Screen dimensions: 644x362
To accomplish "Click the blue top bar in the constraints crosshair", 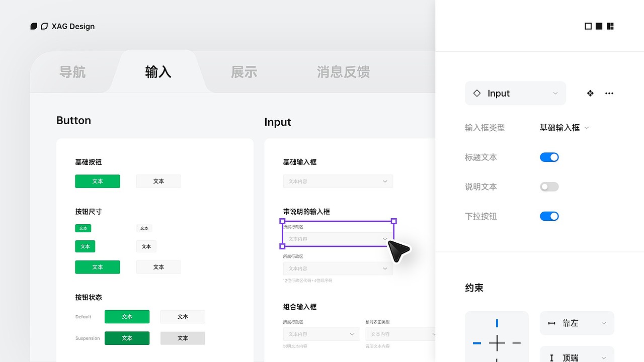I will (497, 324).
